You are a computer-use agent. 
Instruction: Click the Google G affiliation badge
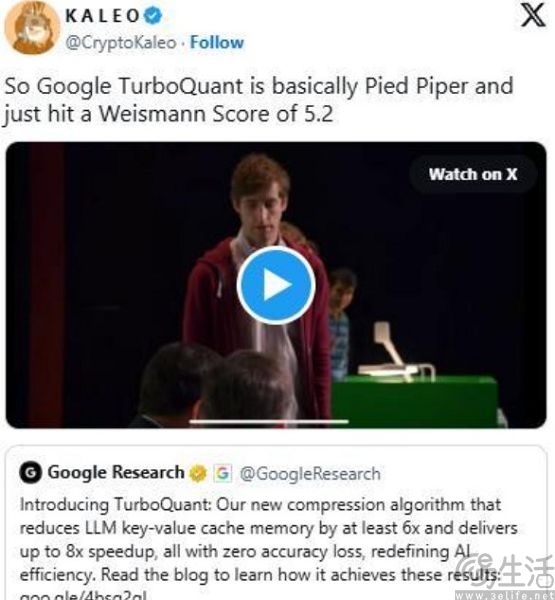click(x=222, y=473)
